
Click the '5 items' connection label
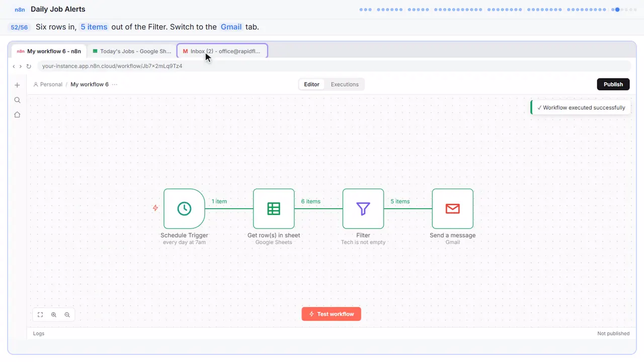pos(400,202)
